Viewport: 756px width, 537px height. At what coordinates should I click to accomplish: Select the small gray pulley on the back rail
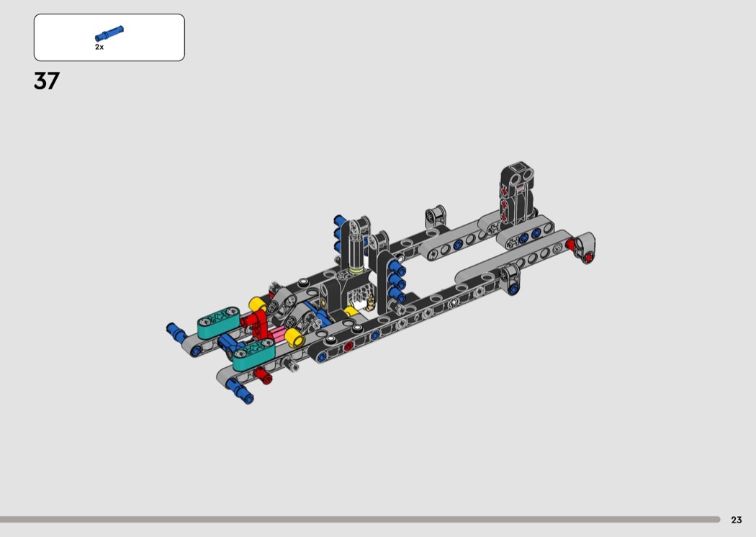tap(435, 214)
